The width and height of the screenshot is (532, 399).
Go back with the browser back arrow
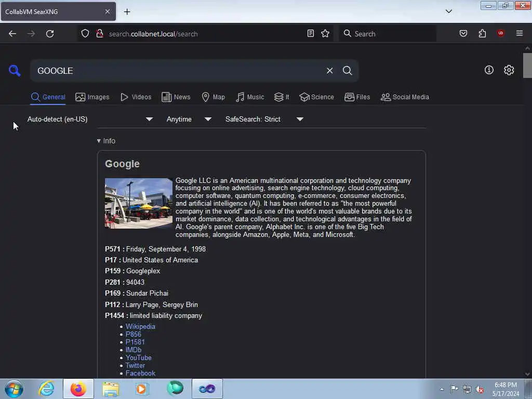click(x=12, y=34)
